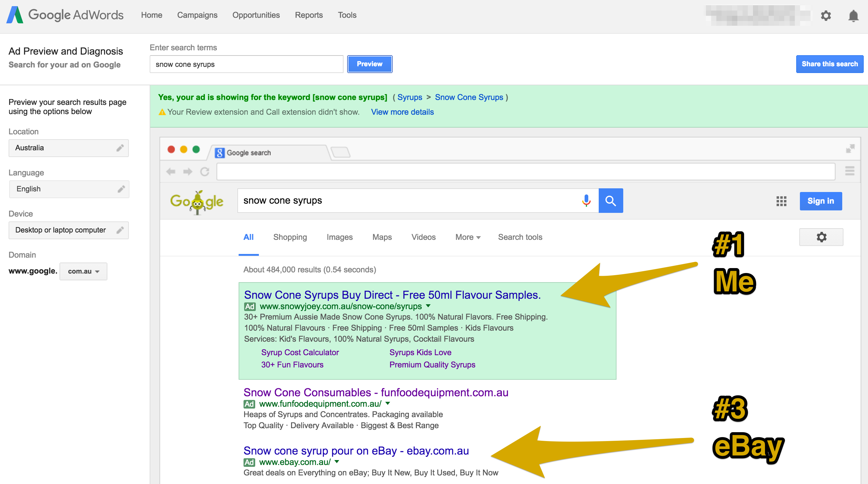Click the Google search tab favicon

(x=219, y=153)
